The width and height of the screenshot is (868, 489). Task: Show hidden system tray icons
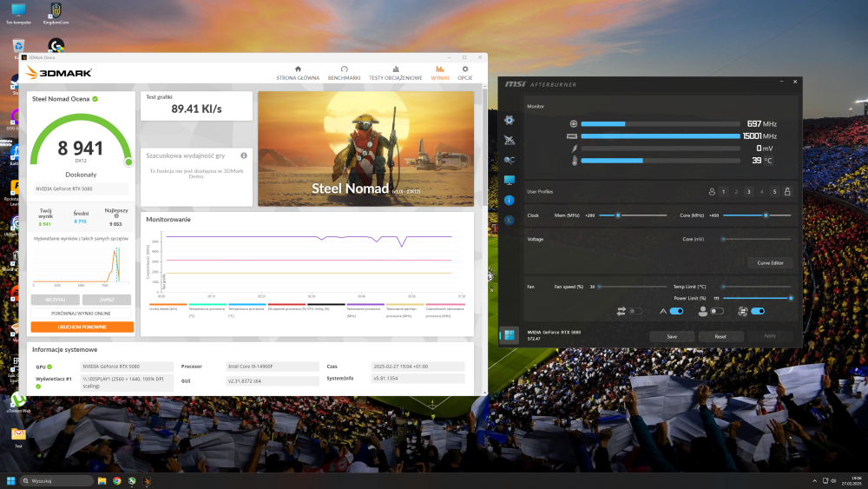click(814, 480)
